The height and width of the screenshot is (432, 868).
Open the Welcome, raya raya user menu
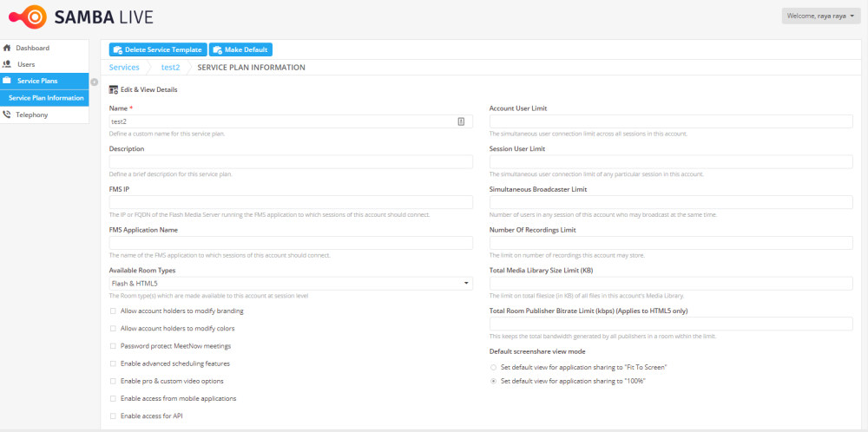(821, 16)
